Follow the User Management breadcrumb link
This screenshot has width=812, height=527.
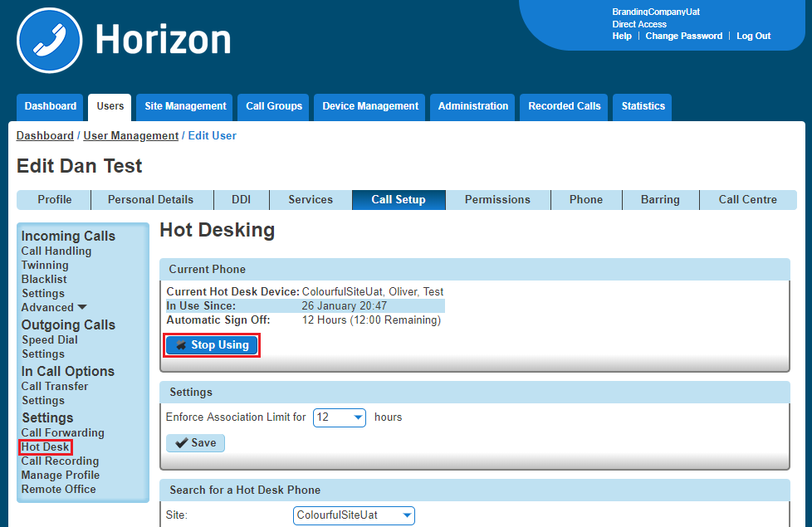(131, 135)
